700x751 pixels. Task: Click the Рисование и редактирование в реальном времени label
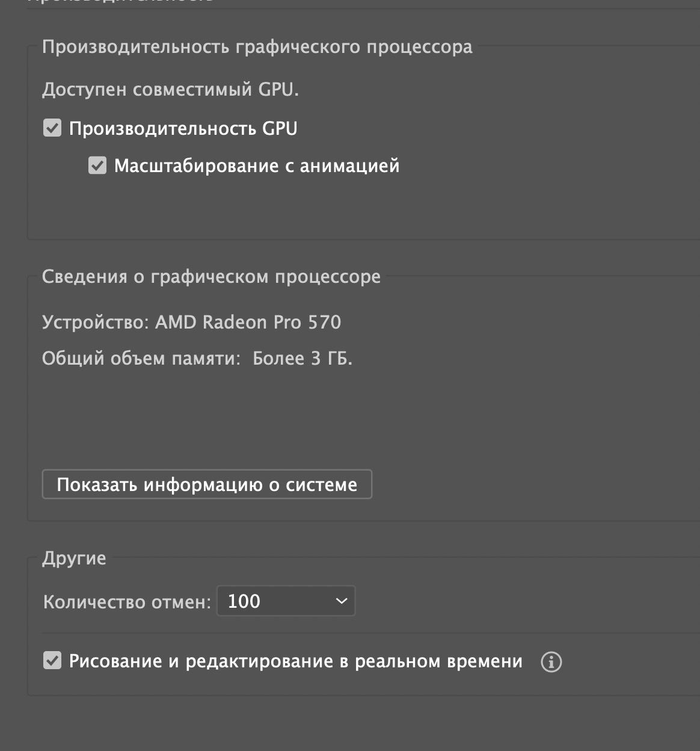(x=295, y=661)
